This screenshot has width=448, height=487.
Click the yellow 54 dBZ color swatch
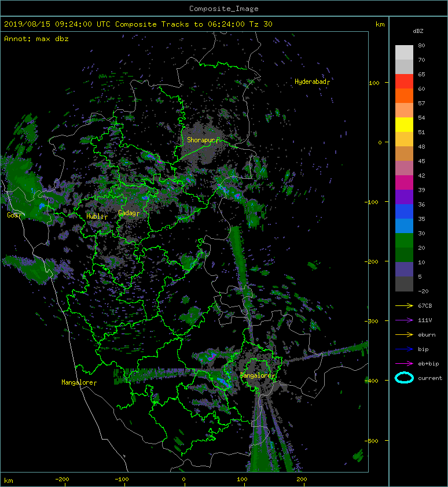404,124
